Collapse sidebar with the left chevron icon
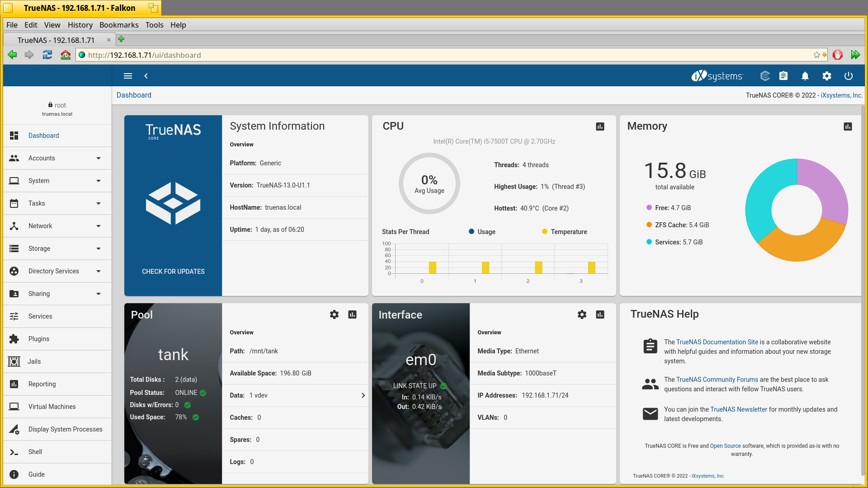Screen dimensions: 868x488 point(146,76)
